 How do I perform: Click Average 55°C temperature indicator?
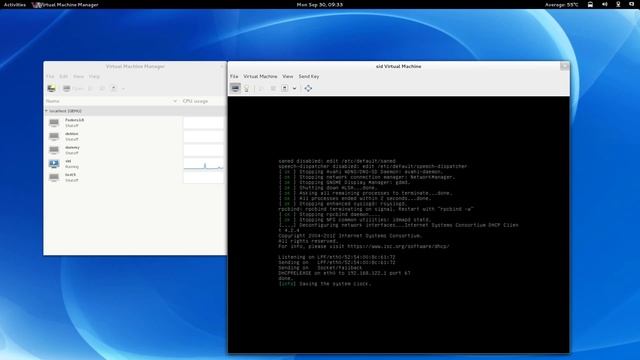(561, 4)
